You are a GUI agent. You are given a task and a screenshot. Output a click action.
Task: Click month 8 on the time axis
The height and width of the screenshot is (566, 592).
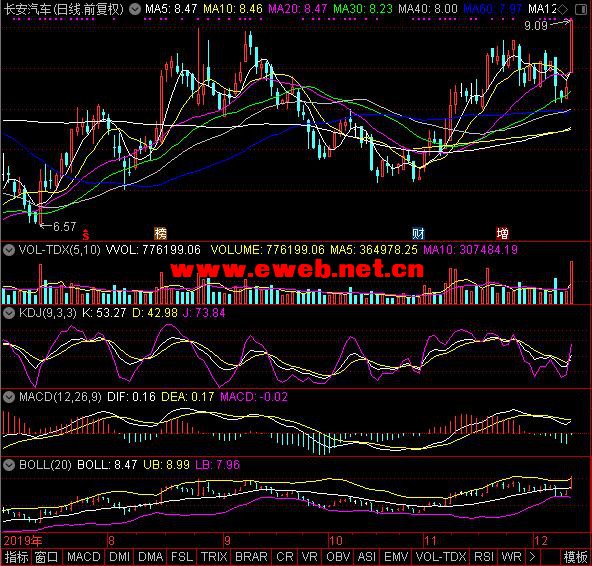(x=111, y=541)
